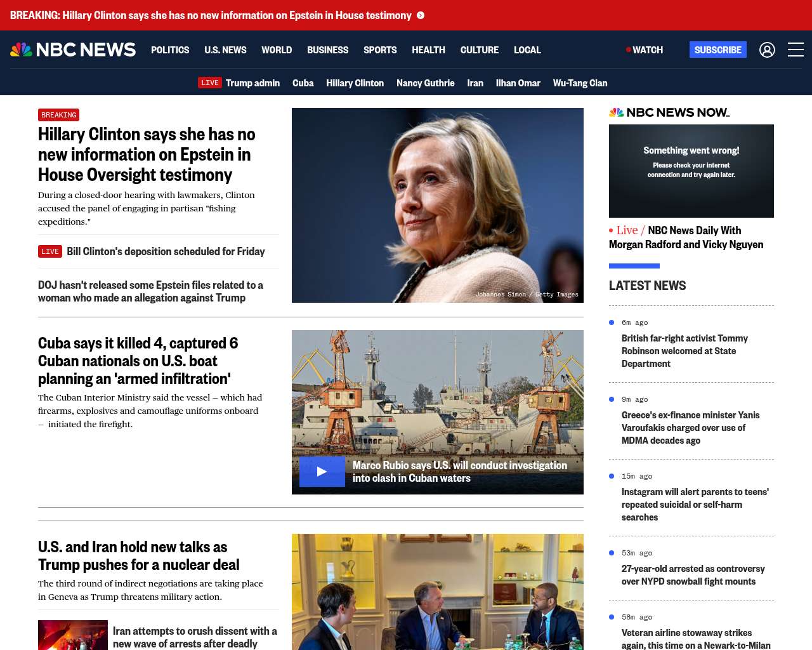Click the NBC News Now video player
812x650 pixels.
click(x=691, y=171)
